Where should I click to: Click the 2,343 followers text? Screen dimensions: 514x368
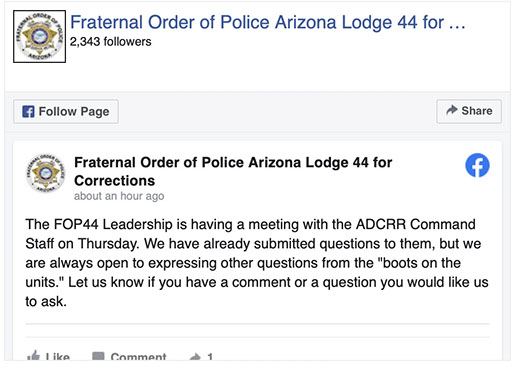click(110, 42)
